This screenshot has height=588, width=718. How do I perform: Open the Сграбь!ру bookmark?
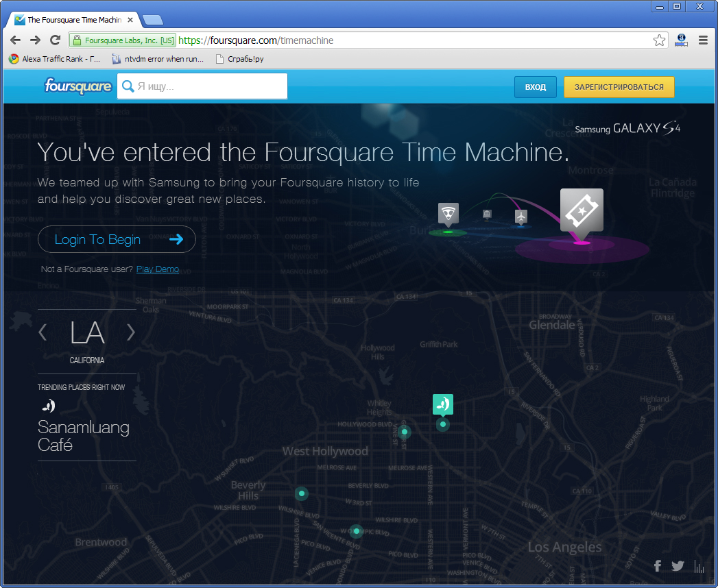[x=239, y=59]
